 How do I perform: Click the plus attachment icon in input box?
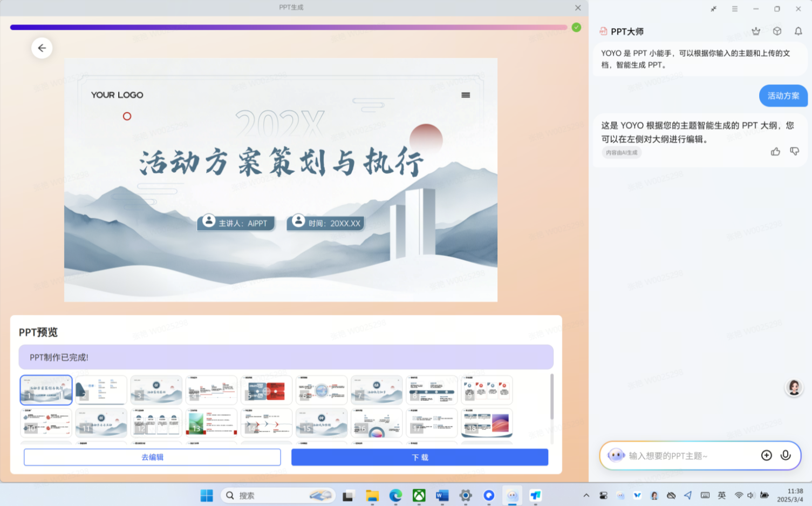click(x=766, y=455)
